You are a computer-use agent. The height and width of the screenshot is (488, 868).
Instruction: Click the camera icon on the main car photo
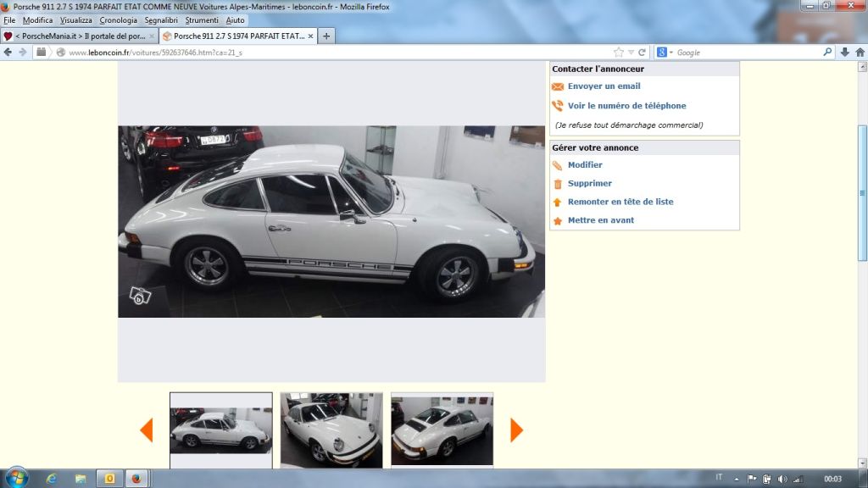(140, 296)
